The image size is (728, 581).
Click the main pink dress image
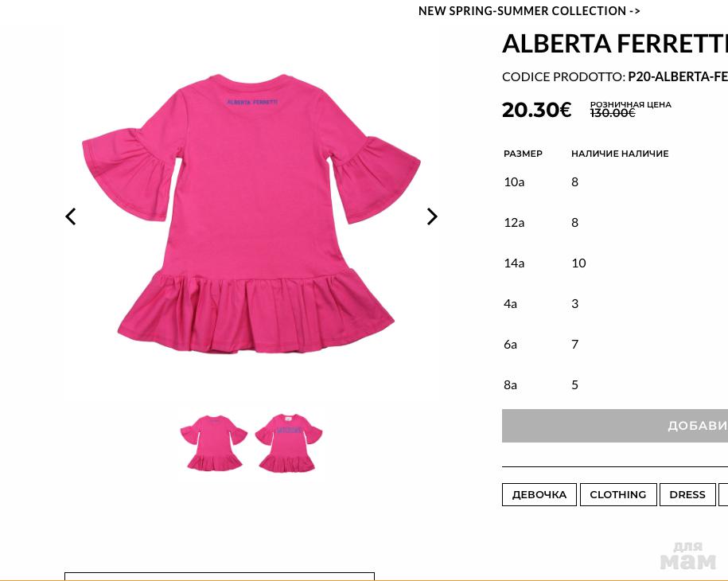(251, 213)
